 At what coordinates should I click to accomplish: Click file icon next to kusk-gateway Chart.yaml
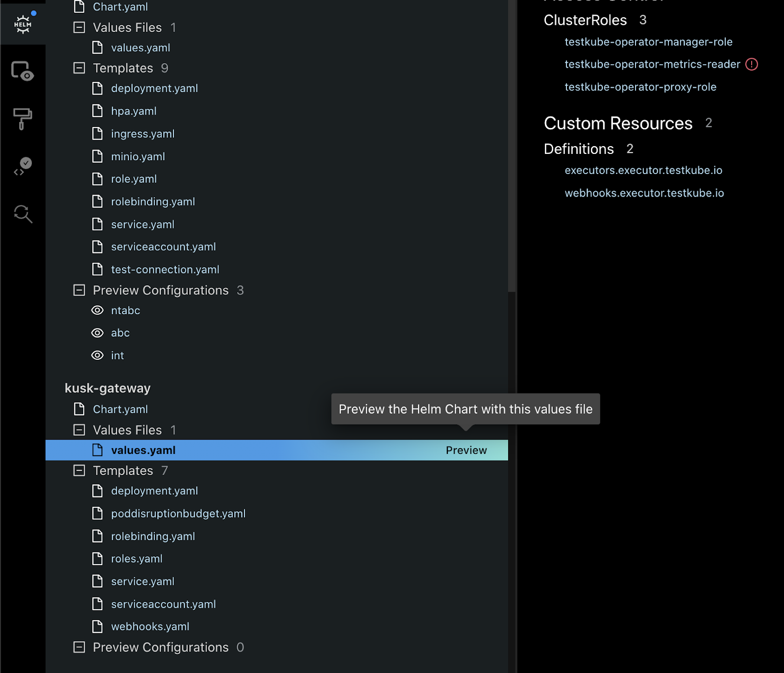pos(79,409)
